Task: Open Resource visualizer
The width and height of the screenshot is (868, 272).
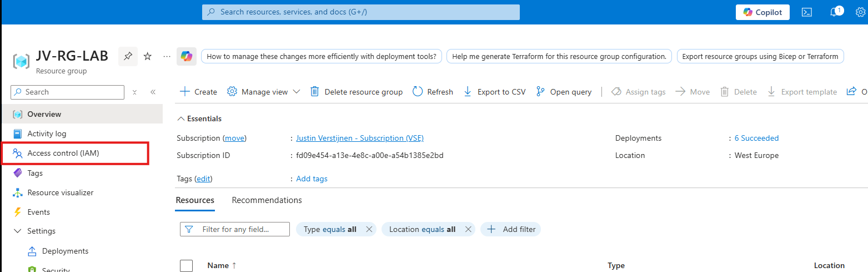Action: point(82,192)
